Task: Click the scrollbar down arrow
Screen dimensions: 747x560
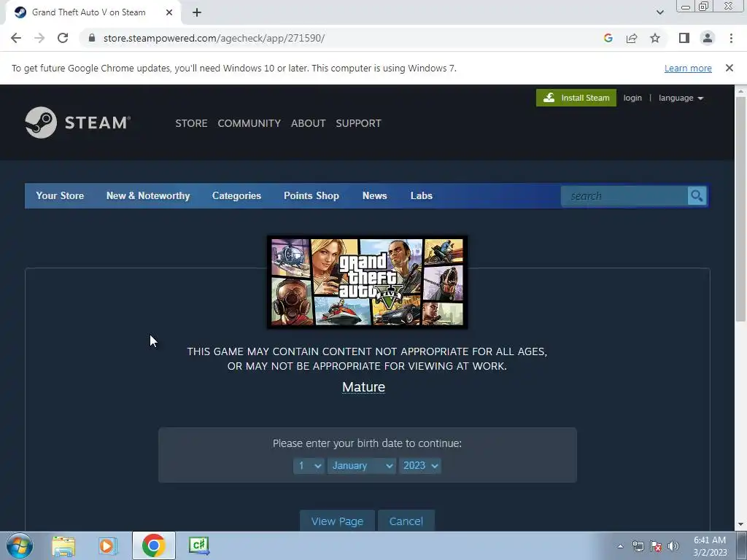Action: (740, 525)
